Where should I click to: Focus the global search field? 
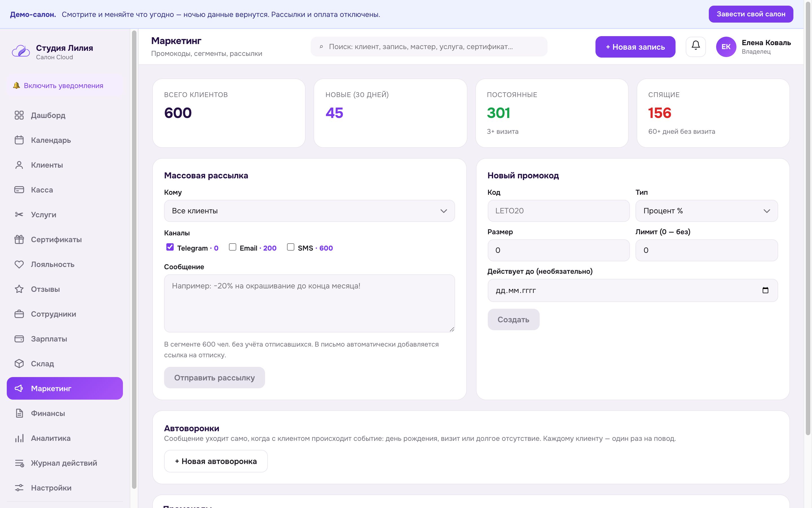tap(429, 47)
